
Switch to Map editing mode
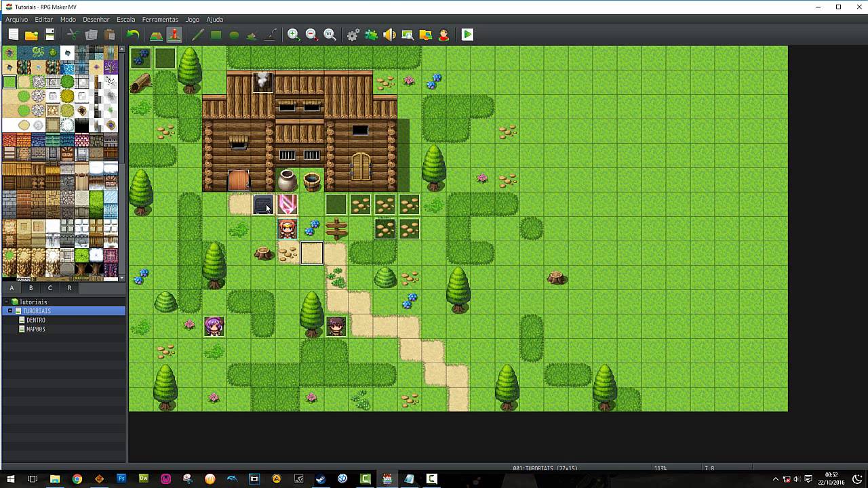[x=156, y=35]
